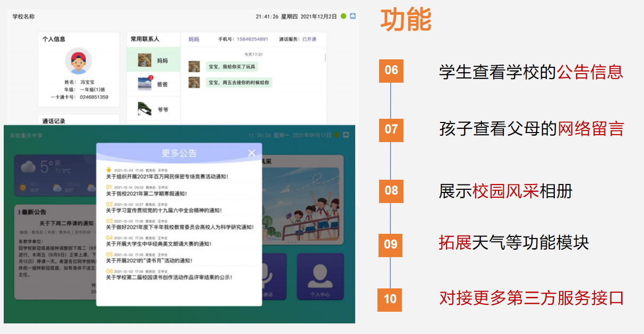
Task: Open the 读书月 activity notice
Action: click(x=149, y=261)
